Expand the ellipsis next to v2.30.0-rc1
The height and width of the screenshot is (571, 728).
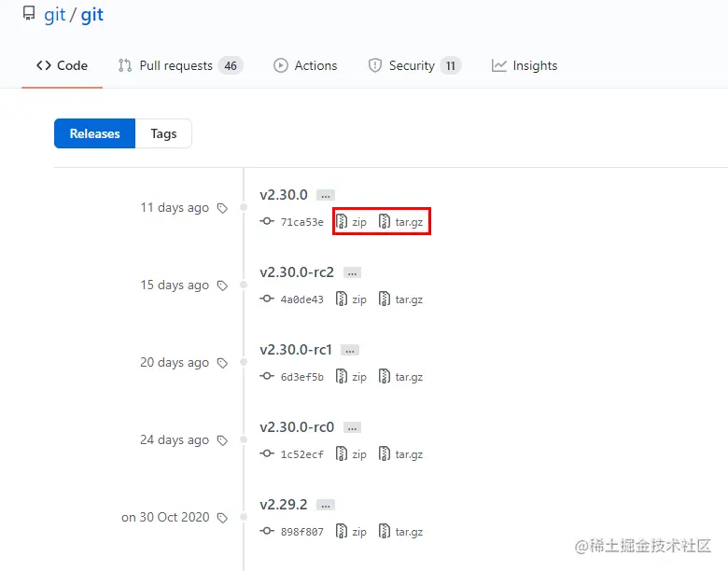point(350,350)
